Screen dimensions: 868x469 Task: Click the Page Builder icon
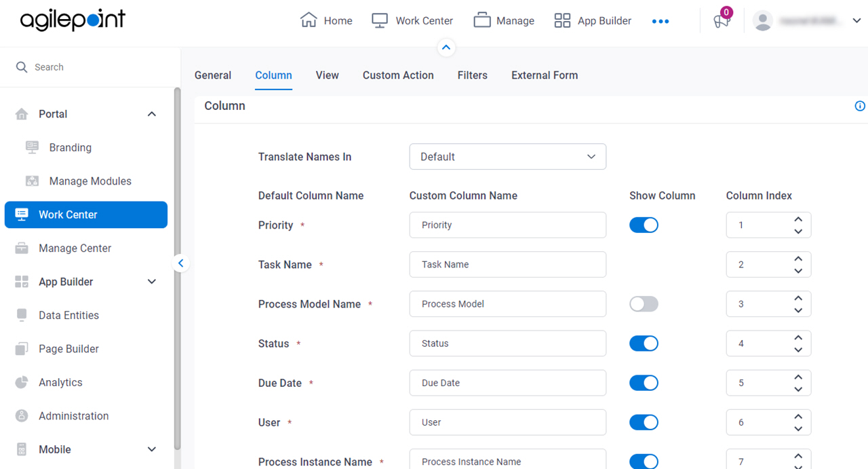[x=22, y=349]
